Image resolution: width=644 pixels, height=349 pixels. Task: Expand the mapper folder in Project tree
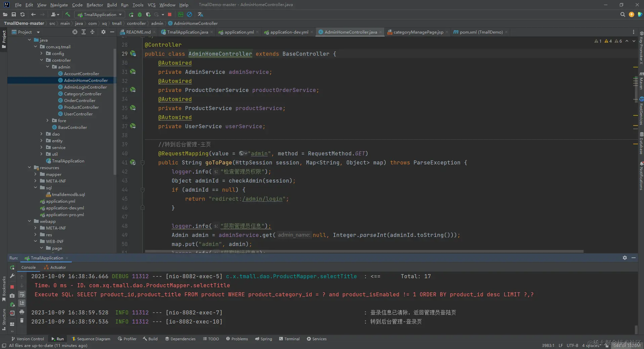36,174
